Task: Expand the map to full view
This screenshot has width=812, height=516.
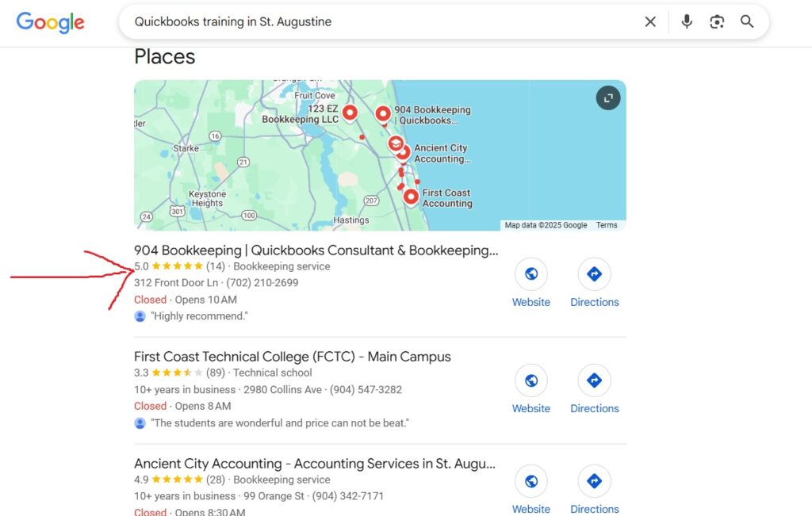Action: [608, 97]
